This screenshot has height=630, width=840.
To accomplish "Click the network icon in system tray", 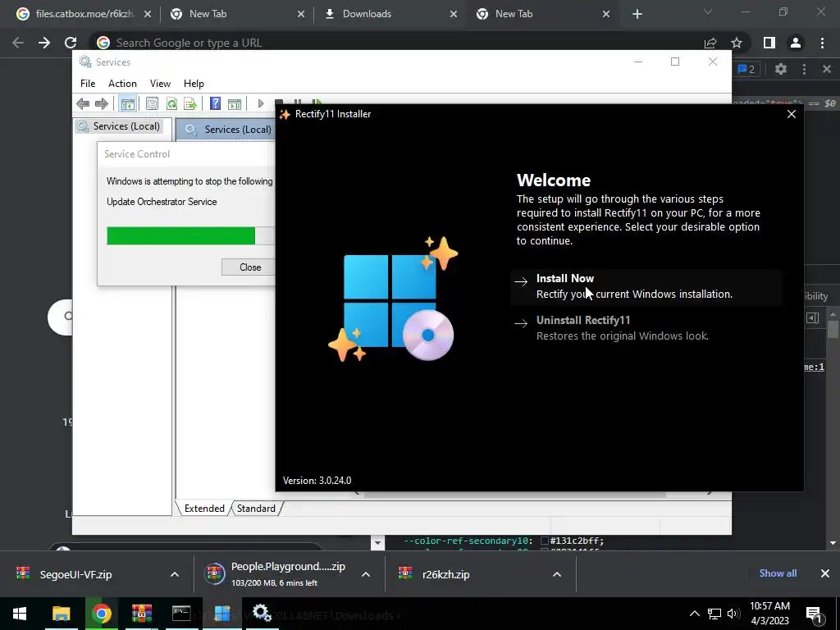I will coord(714,614).
